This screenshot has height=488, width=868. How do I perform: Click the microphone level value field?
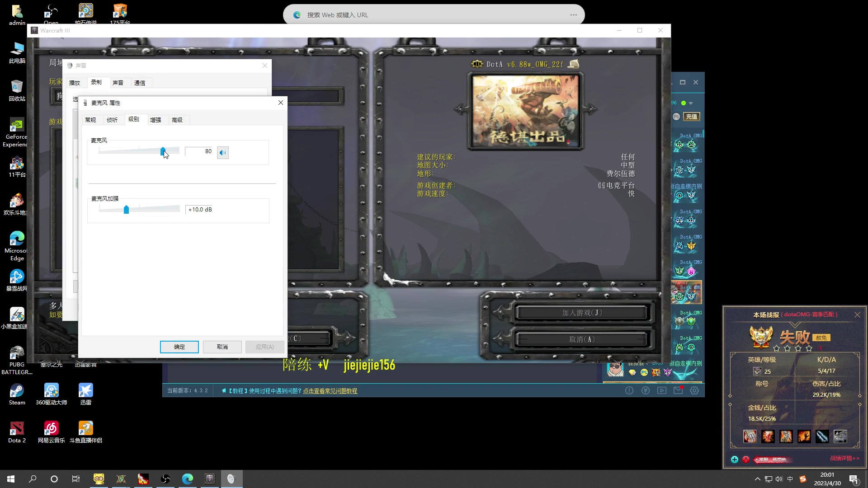pos(199,151)
